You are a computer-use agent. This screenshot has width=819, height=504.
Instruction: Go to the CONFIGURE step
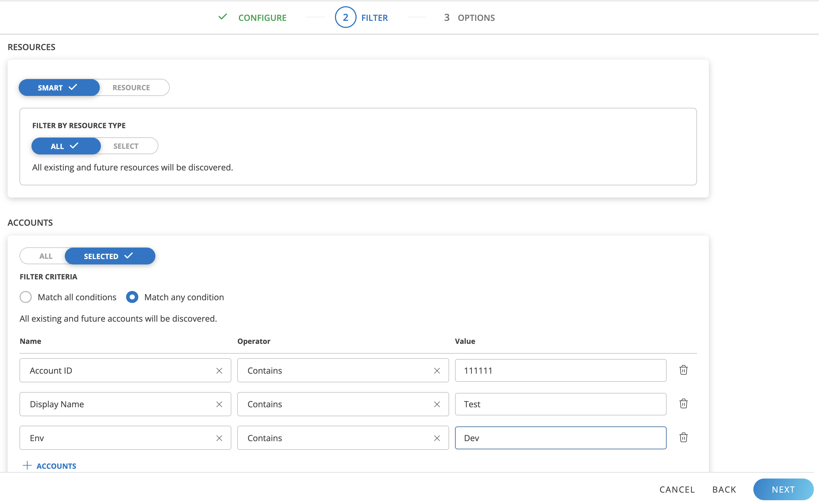click(262, 18)
